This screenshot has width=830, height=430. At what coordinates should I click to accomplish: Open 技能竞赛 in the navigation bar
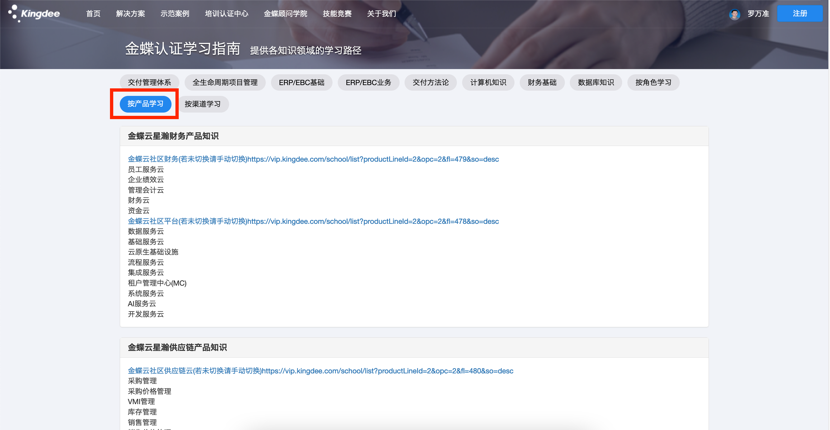point(337,14)
